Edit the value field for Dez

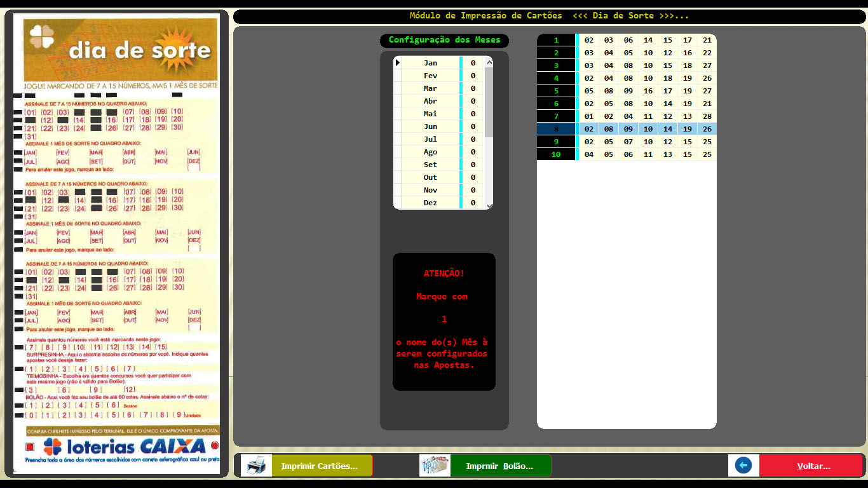click(473, 203)
